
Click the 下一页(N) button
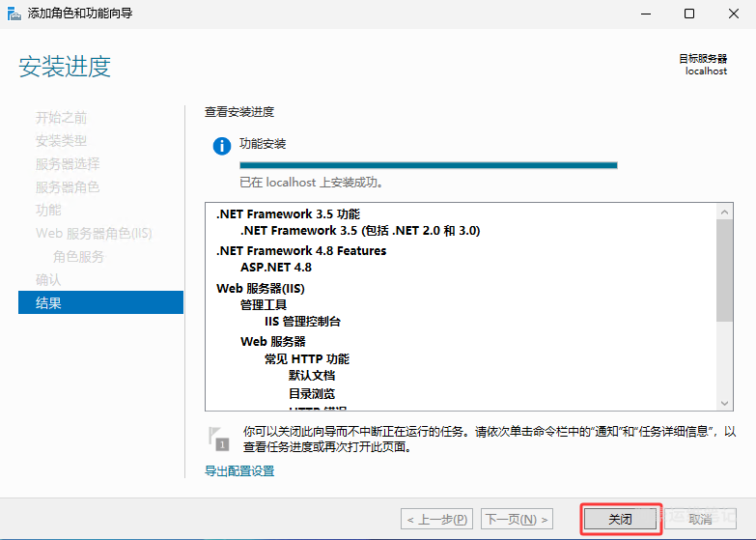point(517,520)
